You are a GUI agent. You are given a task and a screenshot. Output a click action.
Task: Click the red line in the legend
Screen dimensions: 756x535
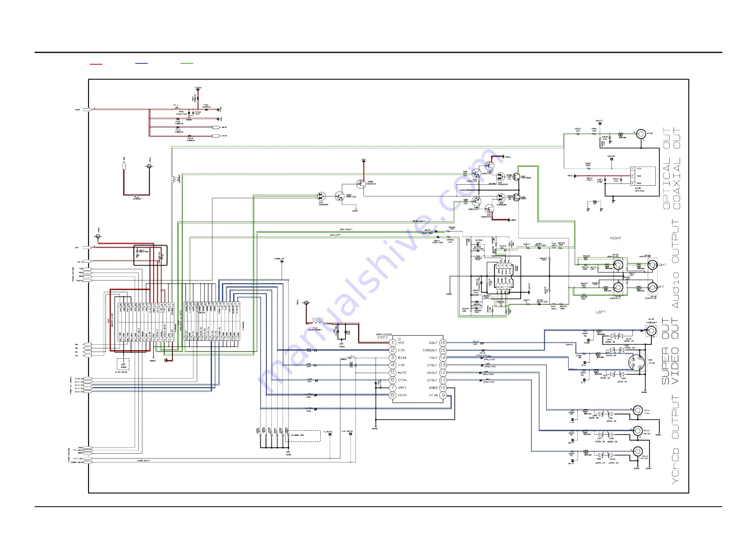pyautogui.click(x=96, y=64)
